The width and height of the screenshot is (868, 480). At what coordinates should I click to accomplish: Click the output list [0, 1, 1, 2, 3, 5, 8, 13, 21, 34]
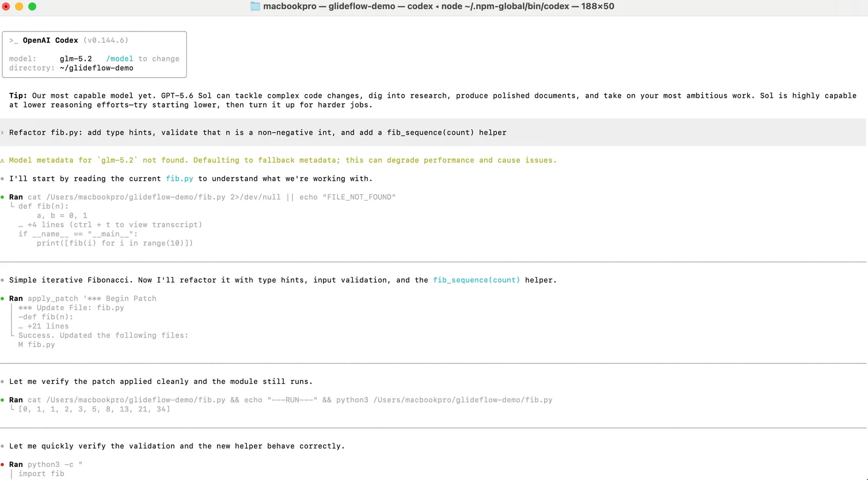click(x=94, y=409)
